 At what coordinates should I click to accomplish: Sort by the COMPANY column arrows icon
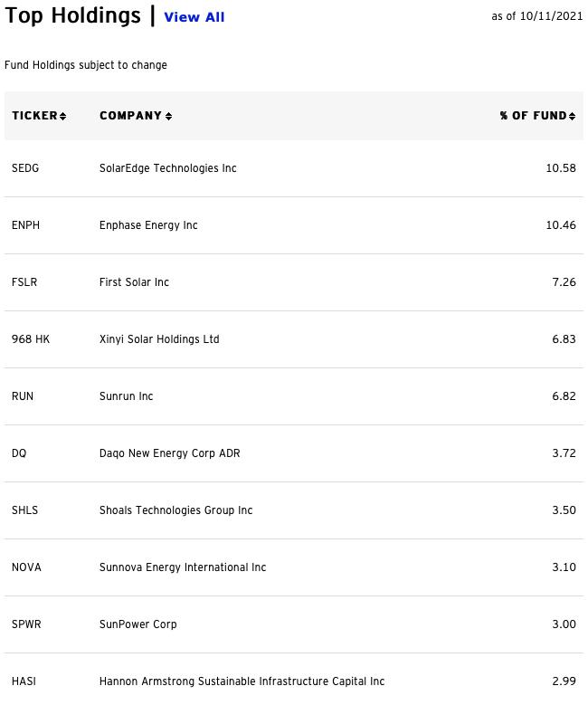168,116
